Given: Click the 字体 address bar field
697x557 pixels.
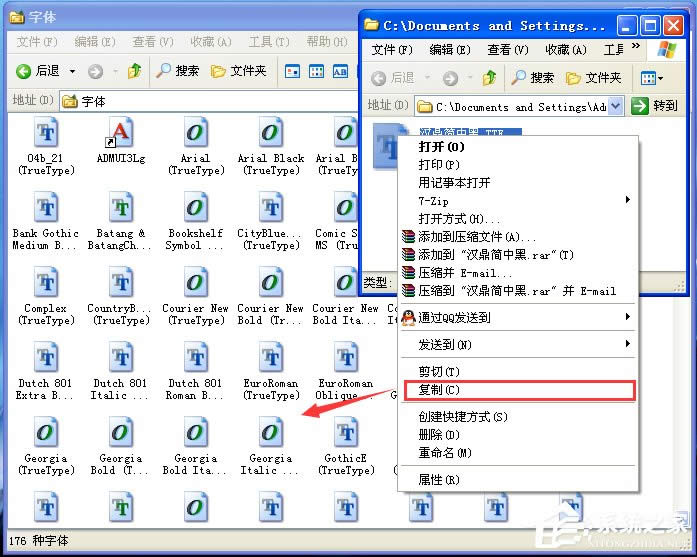Looking at the screenshot, I should pyautogui.click(x=200, y=101).
